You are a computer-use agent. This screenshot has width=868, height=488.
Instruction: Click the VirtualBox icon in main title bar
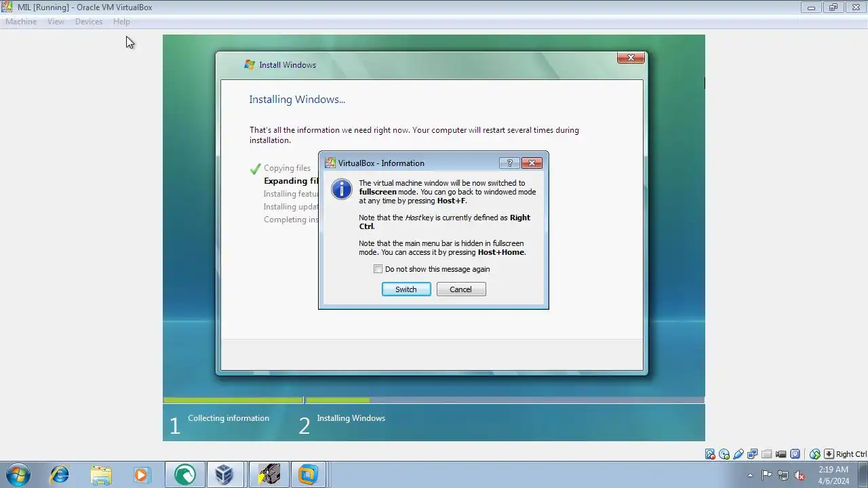[x=7, y=7]
